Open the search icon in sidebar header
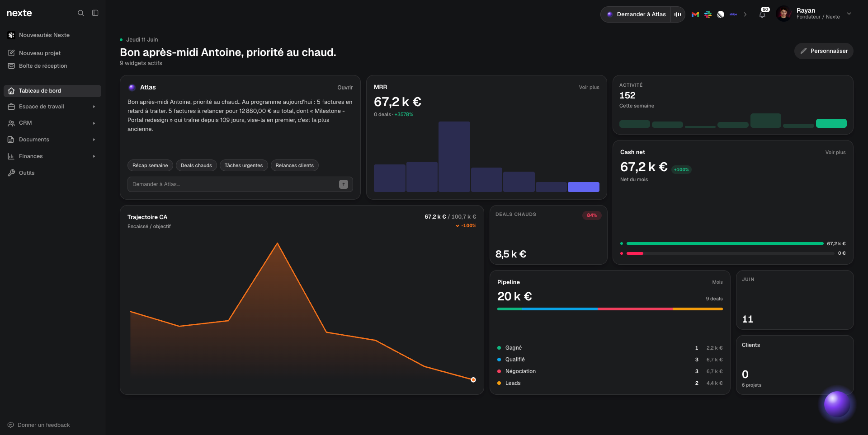 pos(80,13)
